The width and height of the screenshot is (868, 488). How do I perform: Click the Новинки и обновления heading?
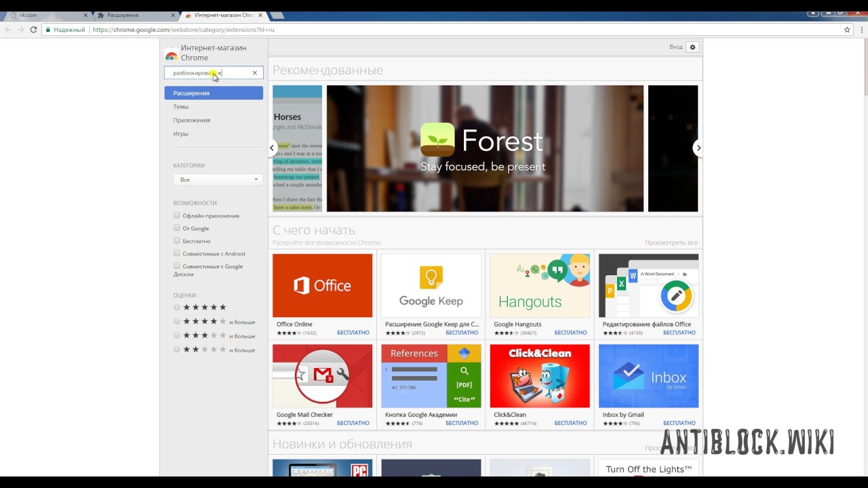point(342,444)
